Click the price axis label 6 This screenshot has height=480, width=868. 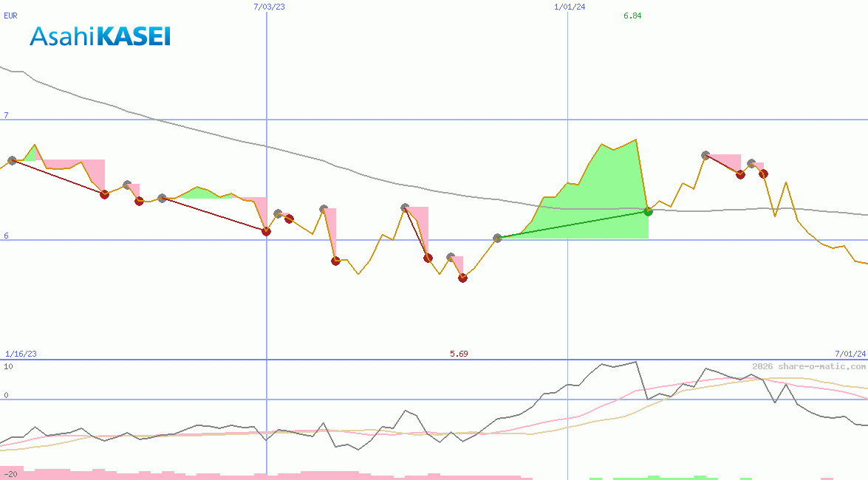point(5,236)
